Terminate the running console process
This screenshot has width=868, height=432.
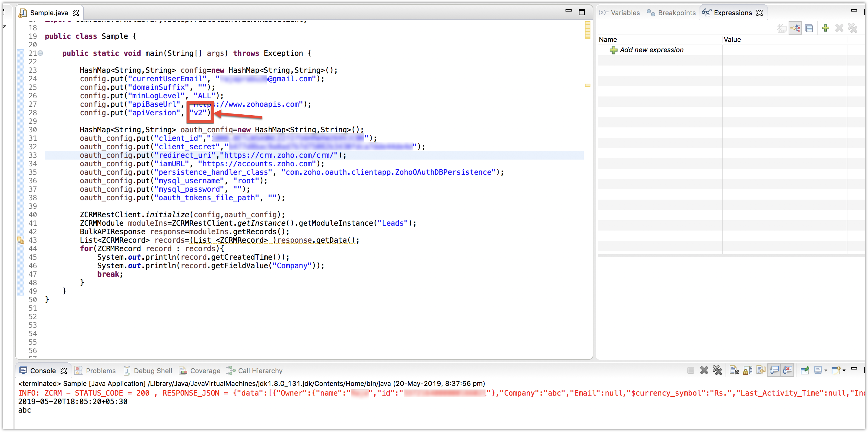coord(690,371)
